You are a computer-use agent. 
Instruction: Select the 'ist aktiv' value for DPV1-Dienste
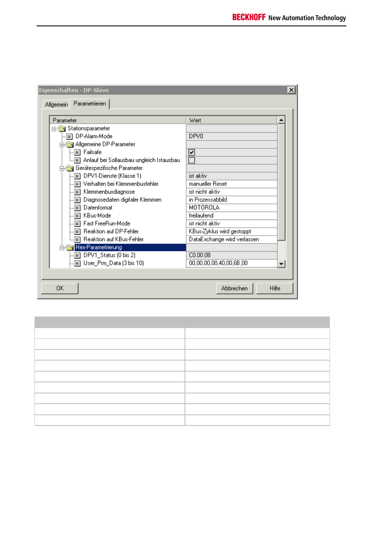[x=232, y=176]
